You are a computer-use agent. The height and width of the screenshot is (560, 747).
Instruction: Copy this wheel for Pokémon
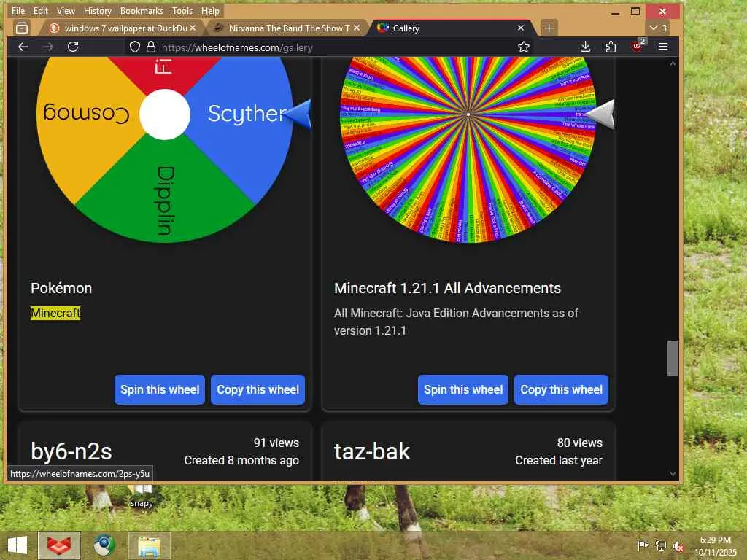(x=258, y=389)
